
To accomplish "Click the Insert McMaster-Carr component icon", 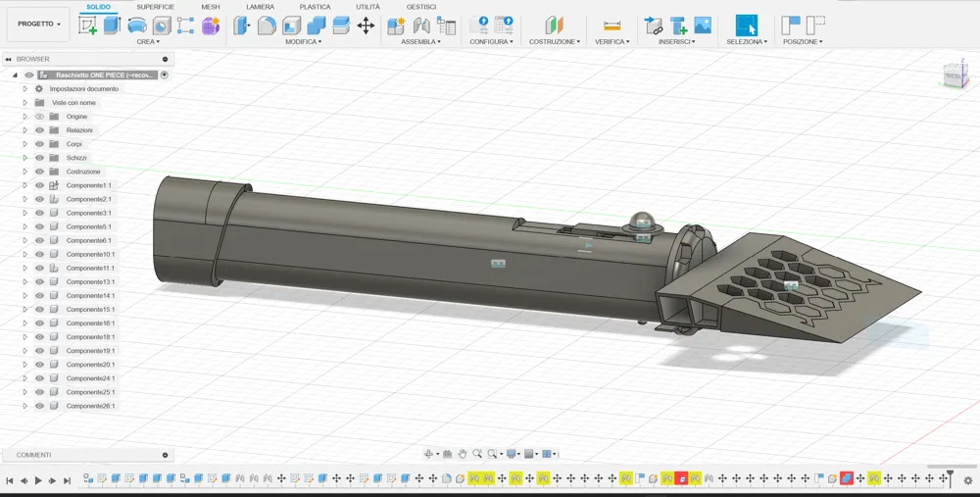I will pyautogui.click(x=678, y=25).
